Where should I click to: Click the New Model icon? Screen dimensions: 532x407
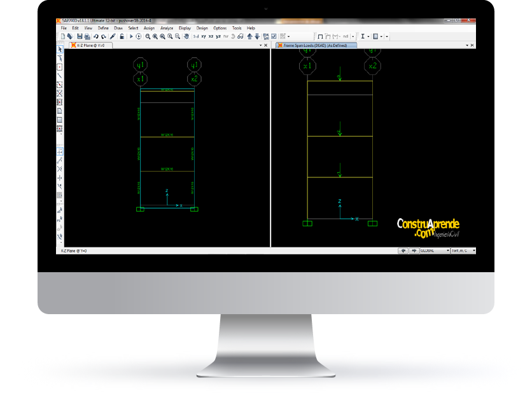(x=63, y=36)
